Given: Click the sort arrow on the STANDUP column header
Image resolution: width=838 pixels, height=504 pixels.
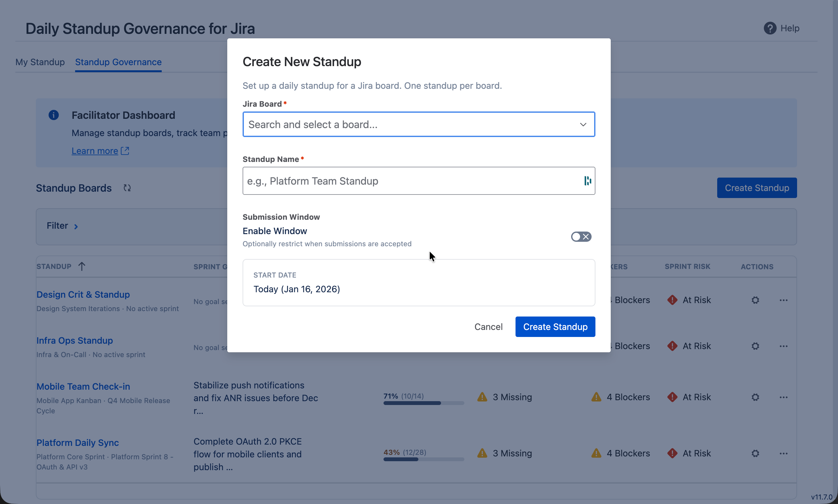Looking at the screenshot, I should 82,266.
